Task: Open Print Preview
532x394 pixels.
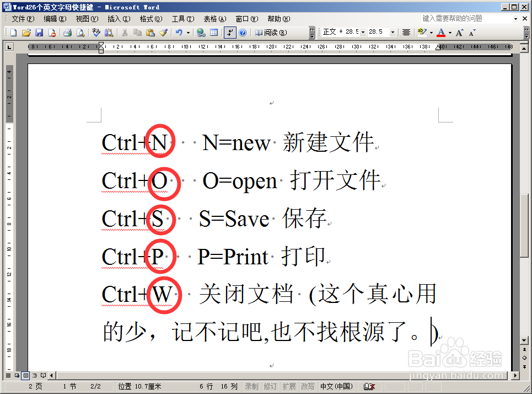Action: [80, 32]
